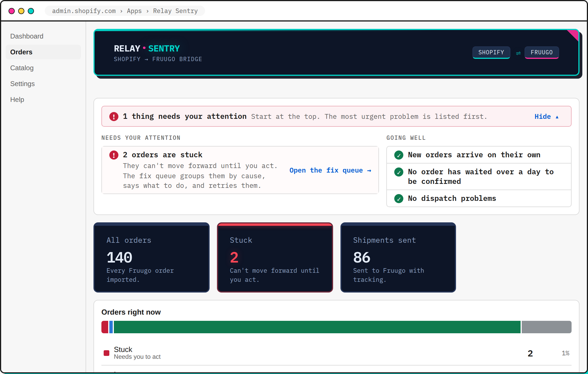Click the 'No dispatch problems' row
The height and width of the screenshot is (374, 588).
click(479, 198)
